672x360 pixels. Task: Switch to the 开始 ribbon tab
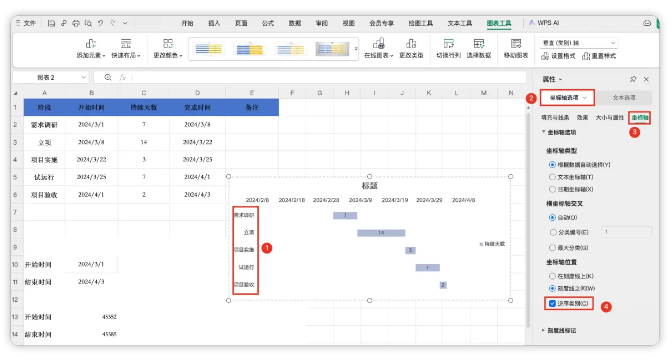(187, 23)
